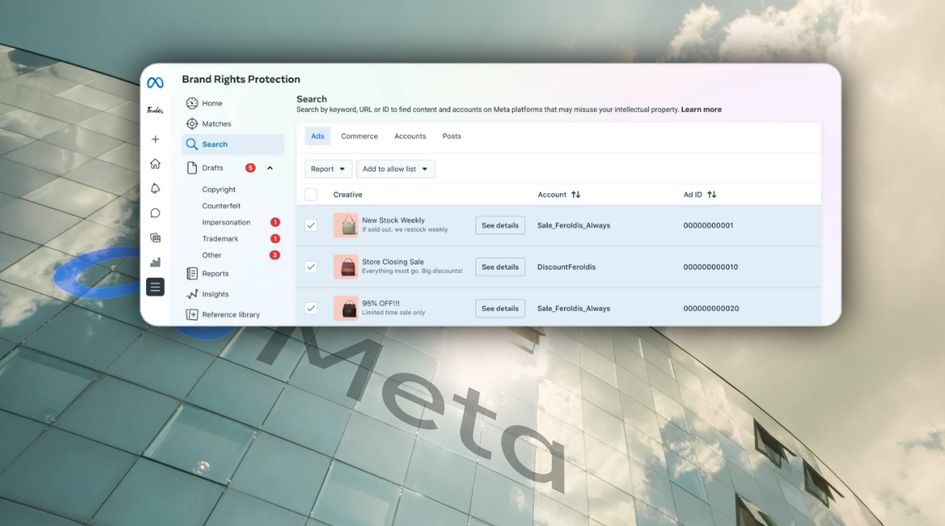
Task: Sort by Account column arrows
Action: click(576, 195)
